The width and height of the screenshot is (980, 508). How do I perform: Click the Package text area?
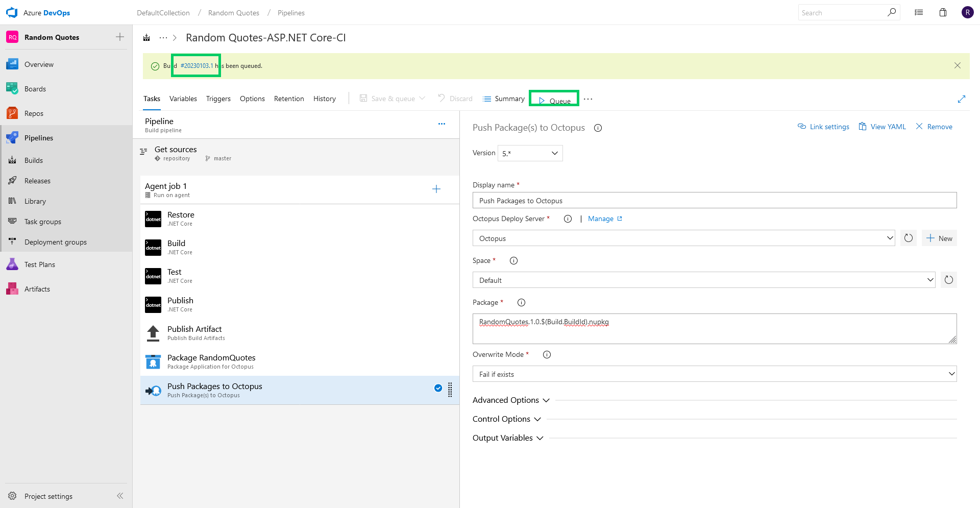[715, 329]
